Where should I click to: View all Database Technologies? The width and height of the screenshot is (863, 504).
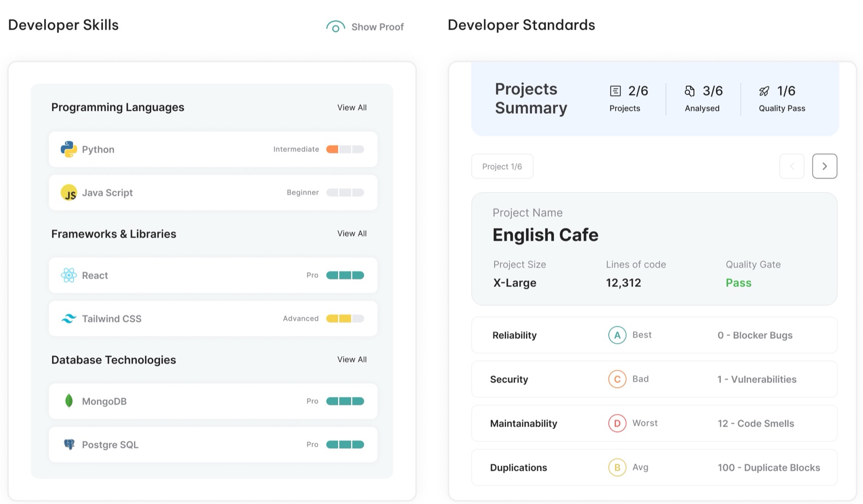[x=352, y=359]
